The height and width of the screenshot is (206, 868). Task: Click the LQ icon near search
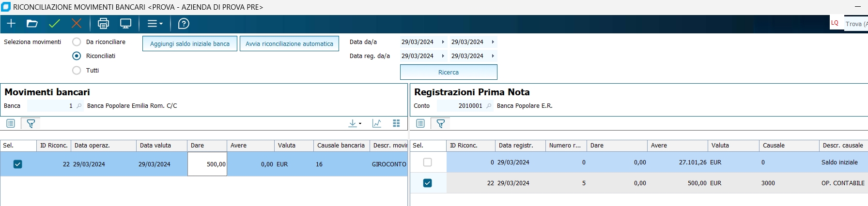[835, 23]
